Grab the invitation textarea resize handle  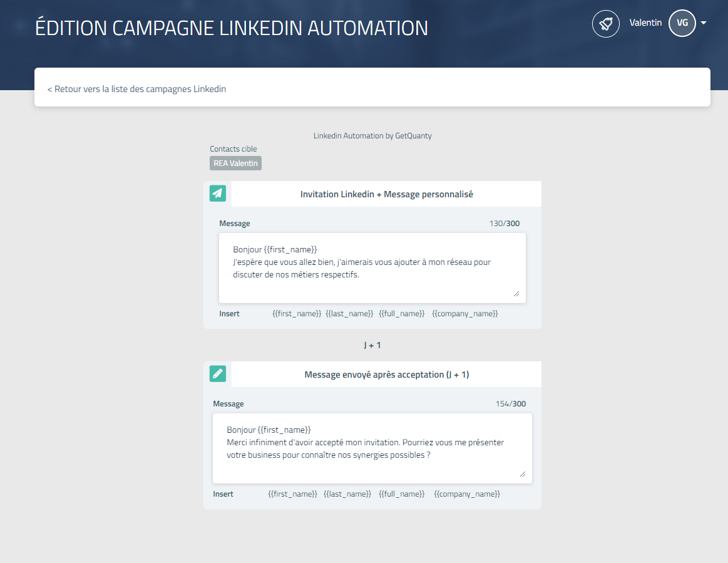516,293
